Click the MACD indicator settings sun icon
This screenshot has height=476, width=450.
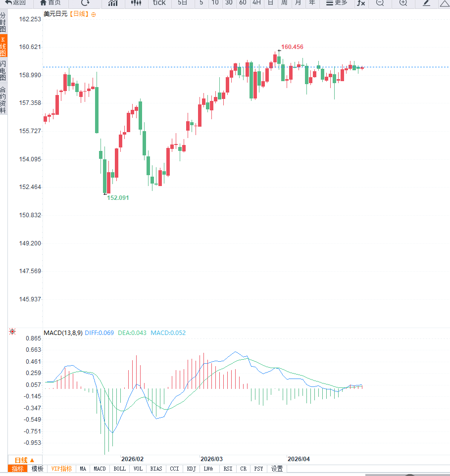point(12,332)
